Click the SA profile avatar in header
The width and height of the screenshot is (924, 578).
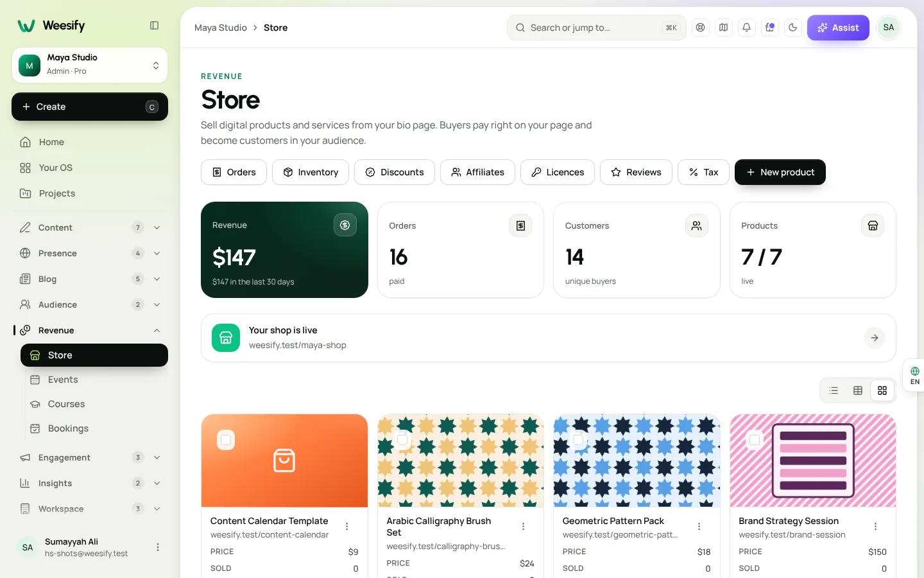pos(889,28)
